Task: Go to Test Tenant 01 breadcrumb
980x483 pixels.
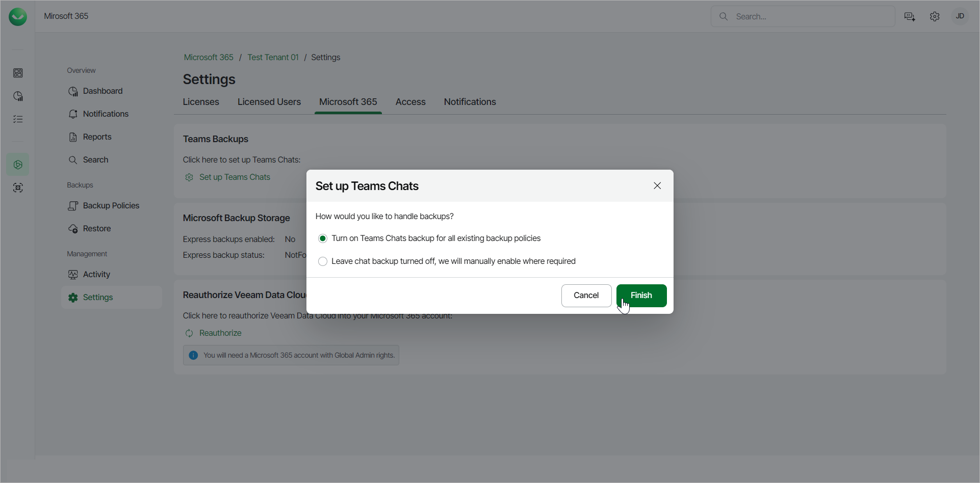Action: (x=273, y=58)
